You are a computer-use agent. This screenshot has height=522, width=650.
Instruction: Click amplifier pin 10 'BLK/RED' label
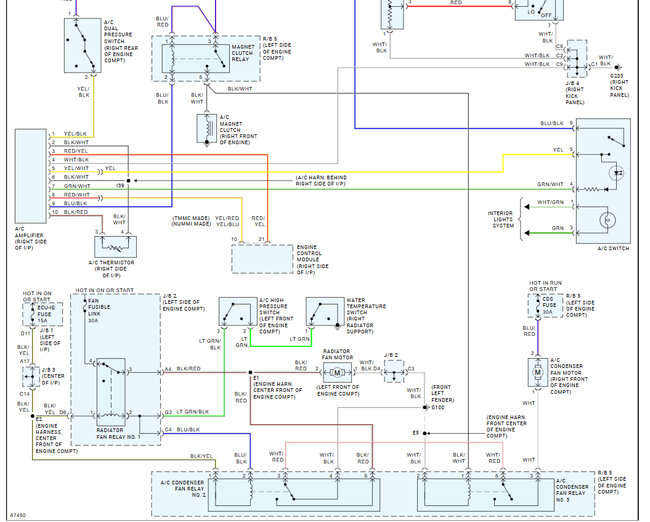[76, 212]
